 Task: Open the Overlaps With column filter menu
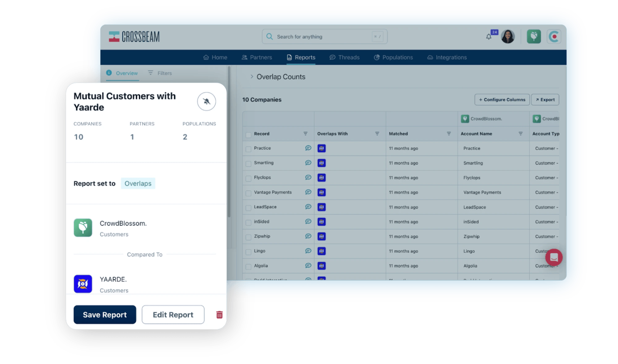[x=377, y=134]
